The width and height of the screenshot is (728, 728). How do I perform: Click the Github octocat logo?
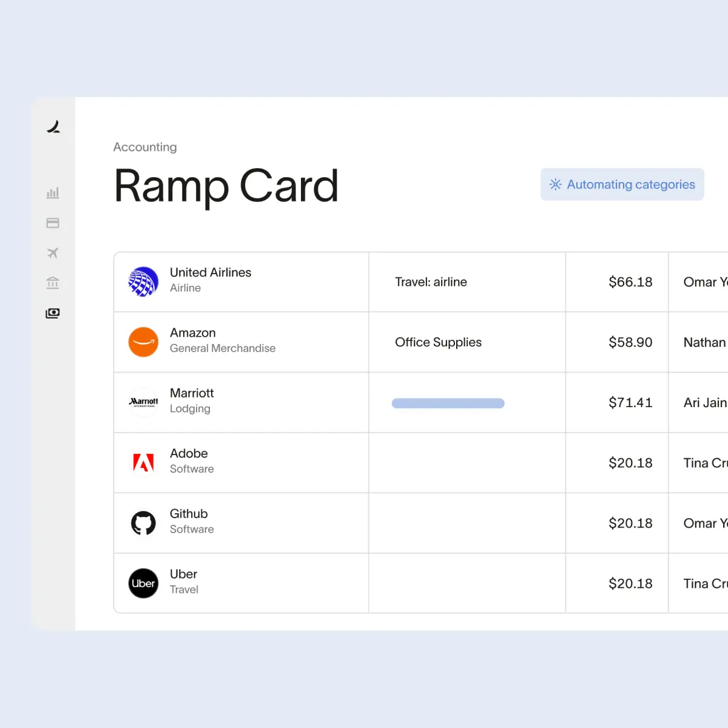pyautogui.click(x=143, y=523)
